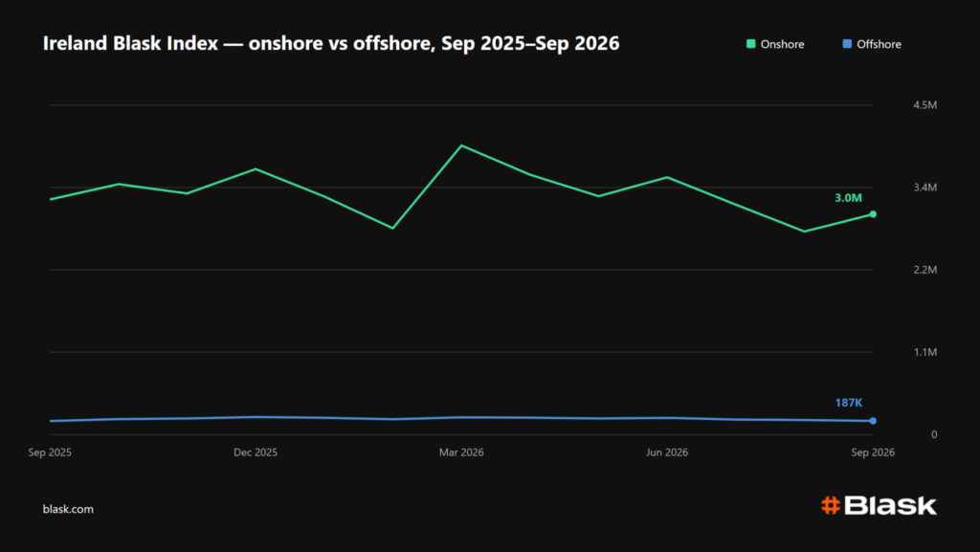
Task: Click the Offshore legend label
Action: (879, 44)
